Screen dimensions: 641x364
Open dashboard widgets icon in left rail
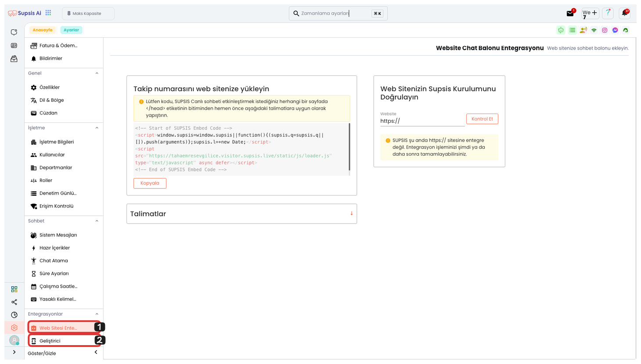(14, 289)
